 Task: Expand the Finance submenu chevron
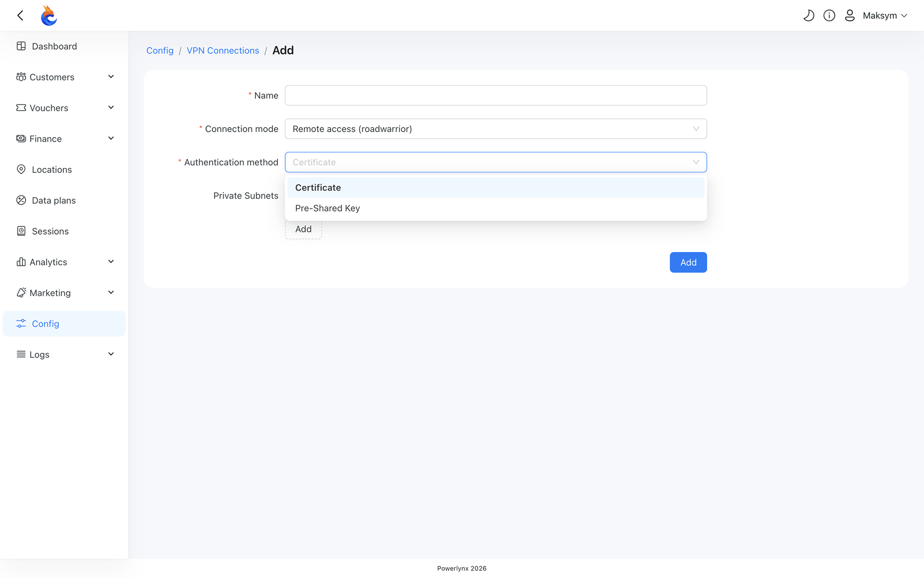111,138
